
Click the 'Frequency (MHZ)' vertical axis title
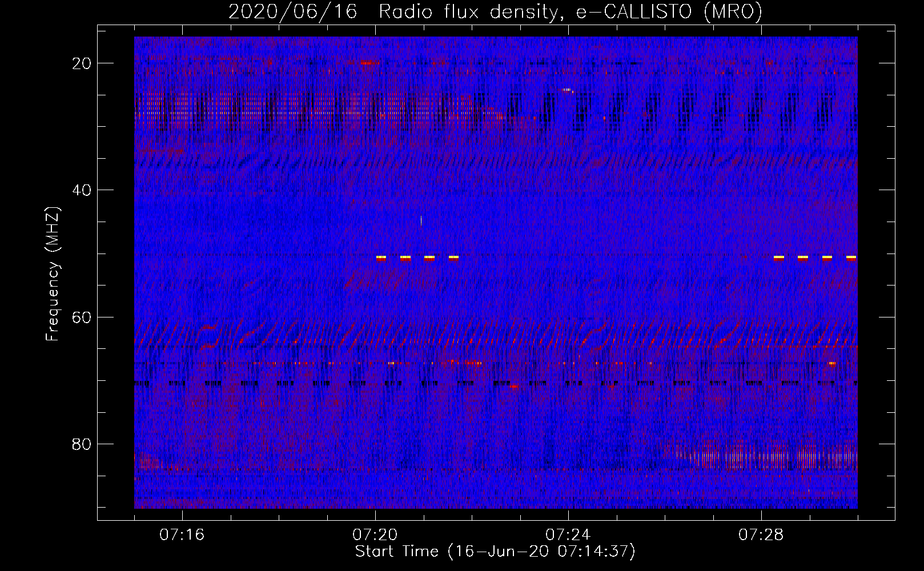(x=53, y=274)
